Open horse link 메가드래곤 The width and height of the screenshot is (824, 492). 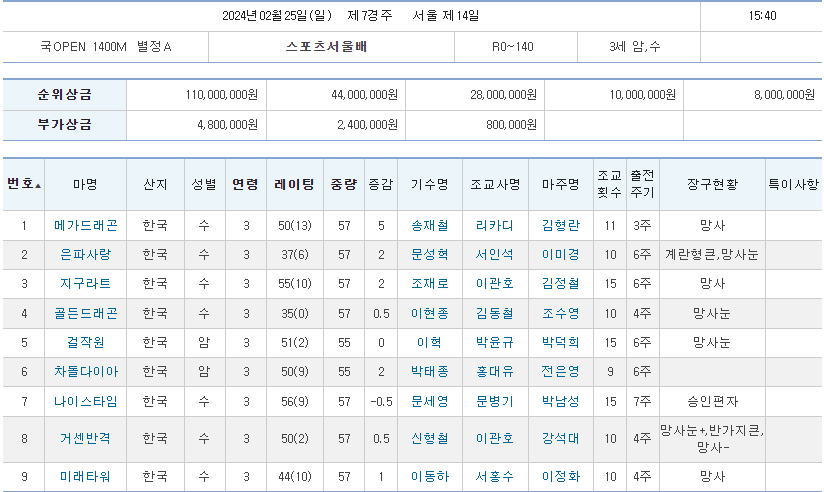click(86, 226)
